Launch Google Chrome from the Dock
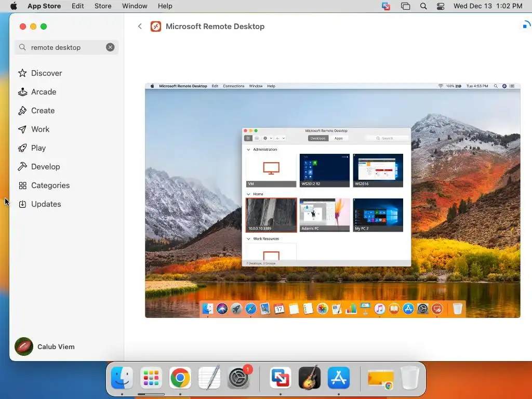This screenshot has width=532, height=399. tap(180, 378)
